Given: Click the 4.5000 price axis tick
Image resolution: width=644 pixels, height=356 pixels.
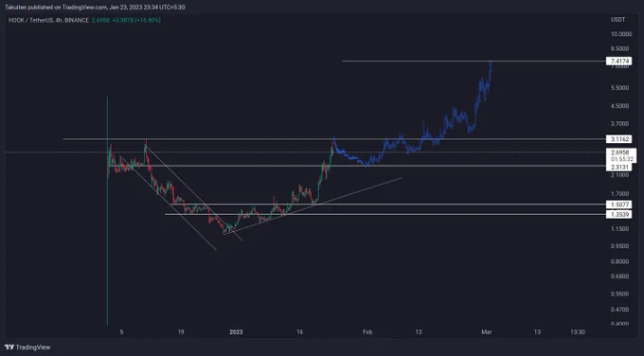Looking at the screenshot, I should pyautogui.click(x=620, y=106).
